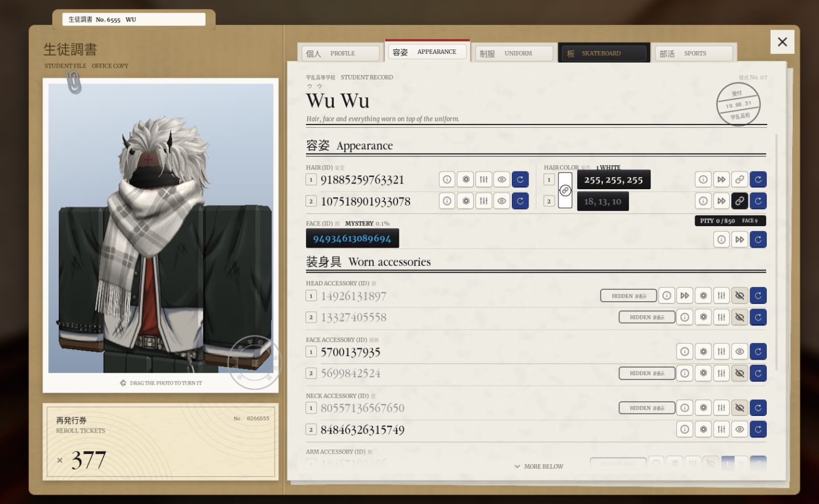
Task: Go to the Sports tab
Action: tap(694, 53)
